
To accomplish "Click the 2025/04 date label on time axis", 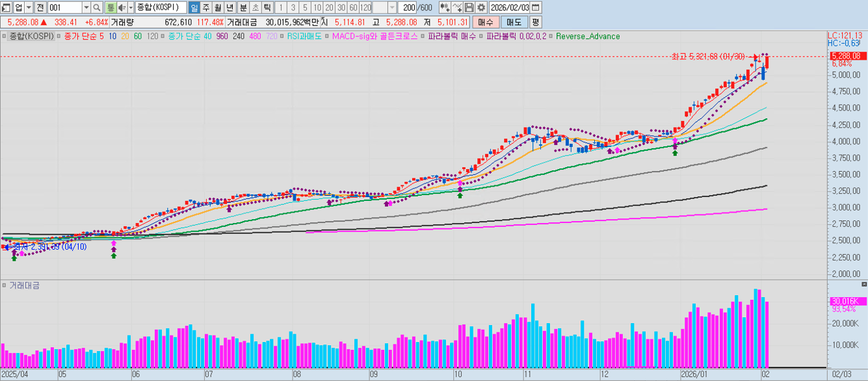I will click(x=14, y=374).
